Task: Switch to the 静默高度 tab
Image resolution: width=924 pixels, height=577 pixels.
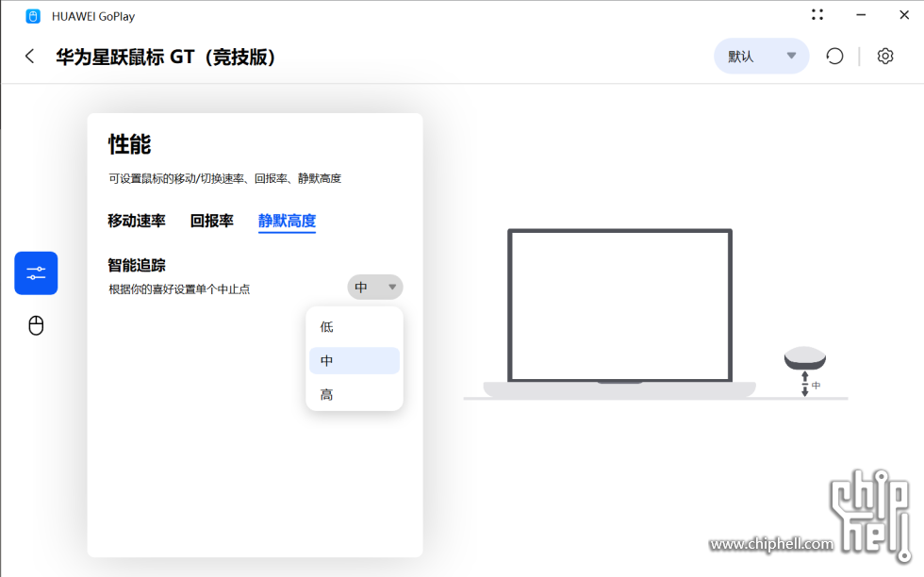Action: [287, 221]
